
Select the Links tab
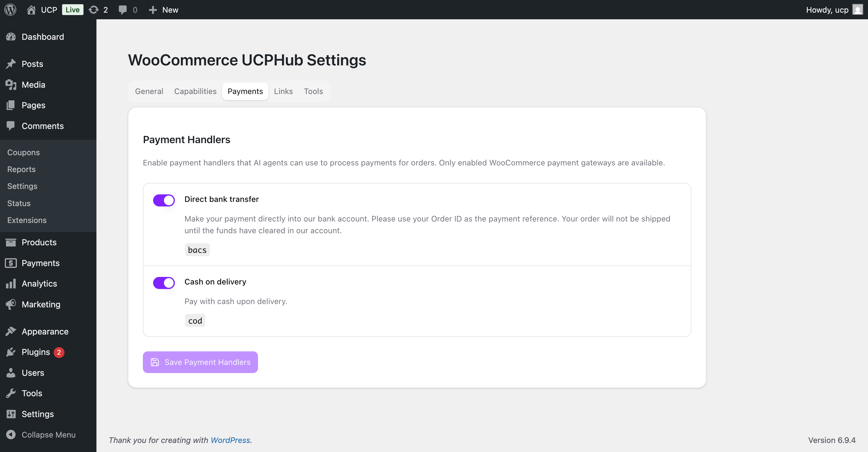click(283, 91)
